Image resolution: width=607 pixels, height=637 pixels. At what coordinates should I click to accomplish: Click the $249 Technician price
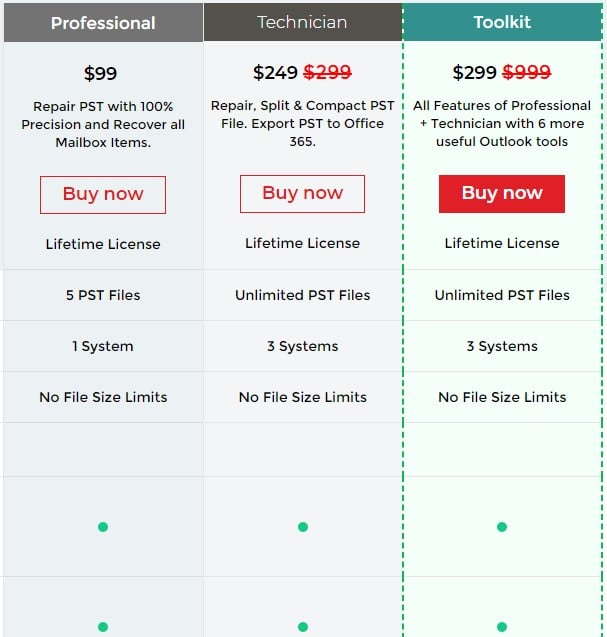click(275, 73)
